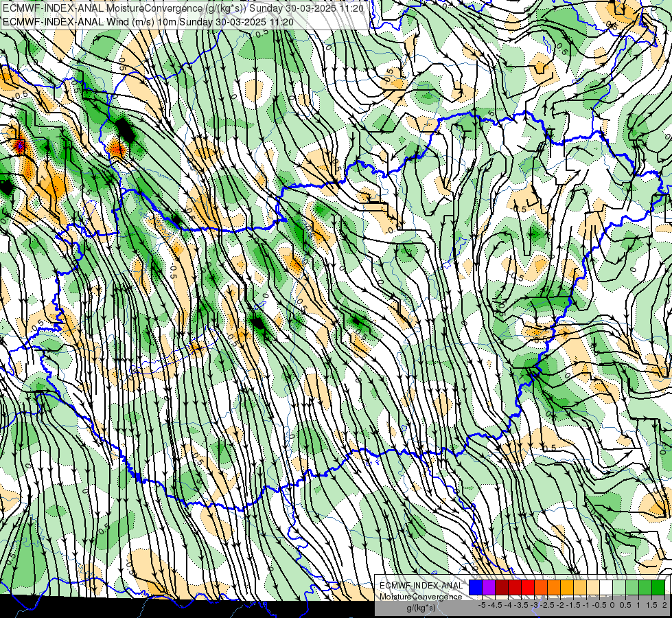Image resolution: width=672 pixels, height=618 pixels.
Task: Pick the orange swatch between -2.5 and -2
Action: tap(554, 588)
